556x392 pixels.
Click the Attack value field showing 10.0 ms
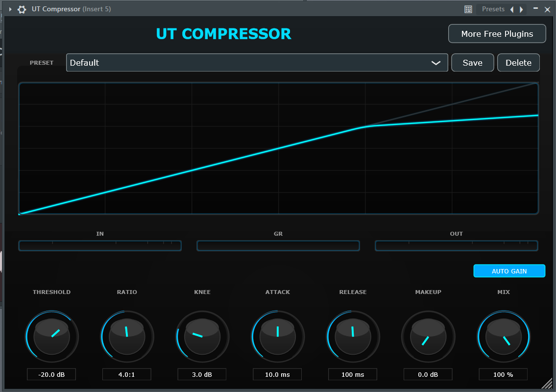click(277, 374)
